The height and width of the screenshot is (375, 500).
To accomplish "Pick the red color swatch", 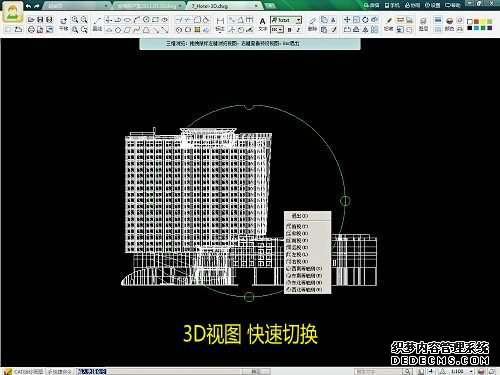I will 477,22.
